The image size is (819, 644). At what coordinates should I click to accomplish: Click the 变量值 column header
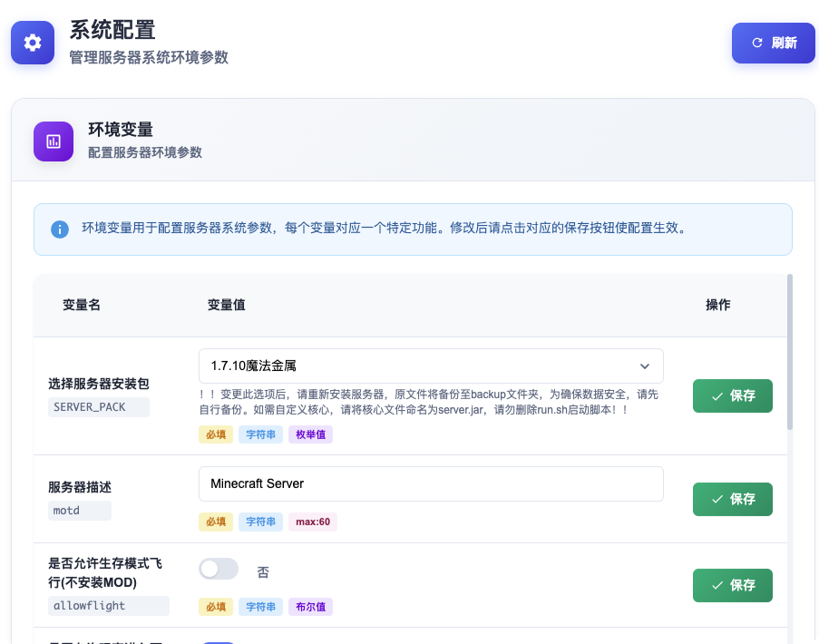pos(227,305)
